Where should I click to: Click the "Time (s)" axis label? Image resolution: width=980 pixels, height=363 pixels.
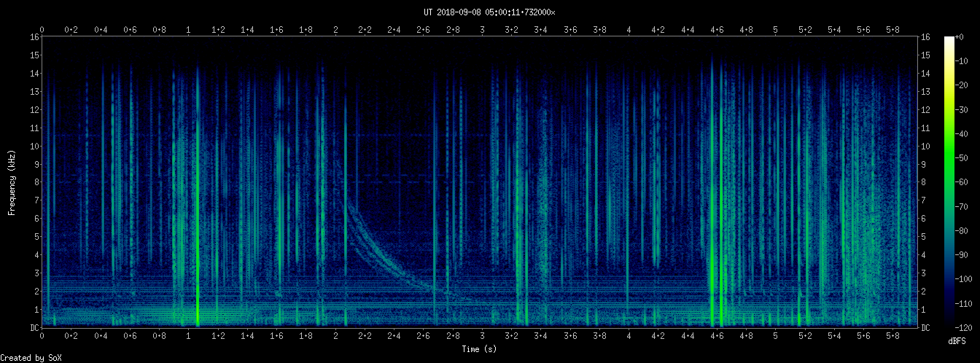(x=479, y=349)
